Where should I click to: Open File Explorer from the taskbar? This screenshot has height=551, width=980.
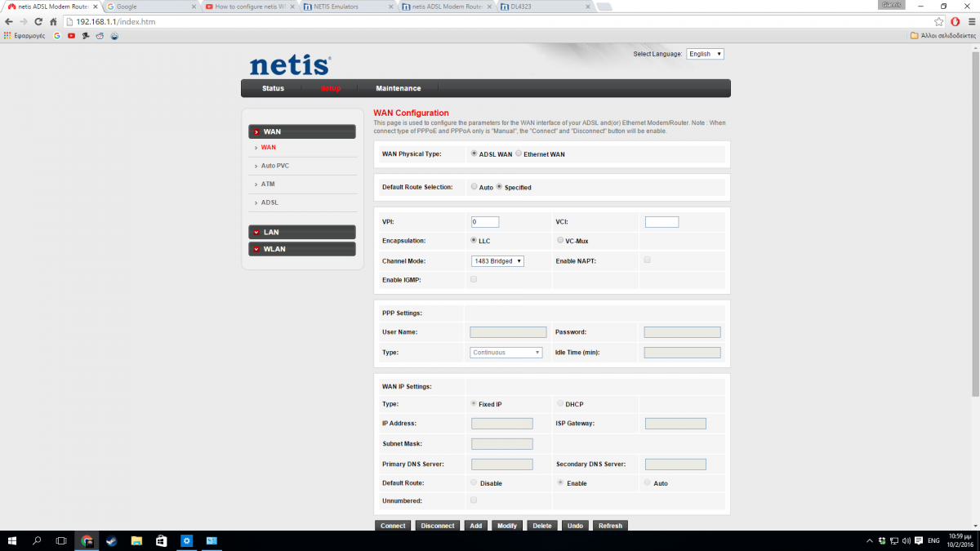click(136, 540)
